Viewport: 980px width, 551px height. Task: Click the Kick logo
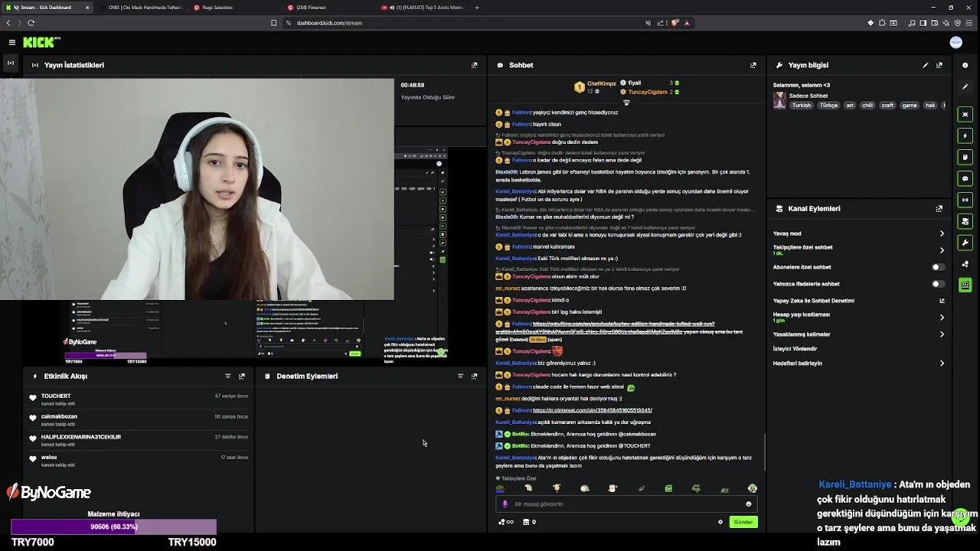point(38,43)
